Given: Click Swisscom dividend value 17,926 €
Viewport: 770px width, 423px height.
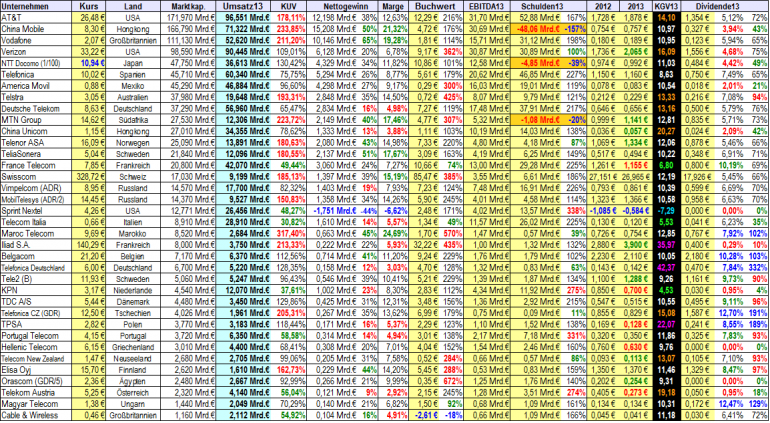Looking at the screenshot, I should (x=697, y=176).
